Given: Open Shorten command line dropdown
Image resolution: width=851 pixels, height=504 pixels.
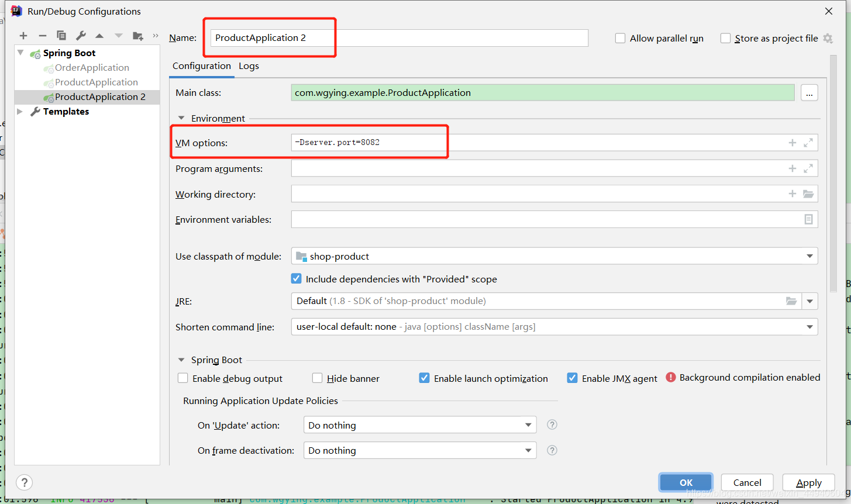Looking at the screenshot, I should (x=554, y=327).
